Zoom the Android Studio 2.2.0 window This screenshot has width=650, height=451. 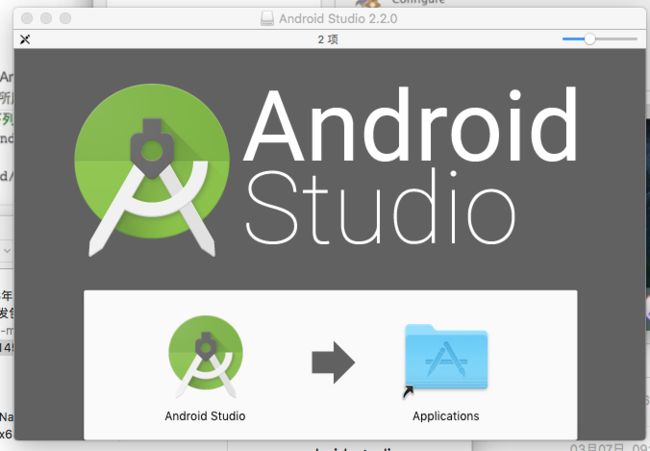click(65, 18)
